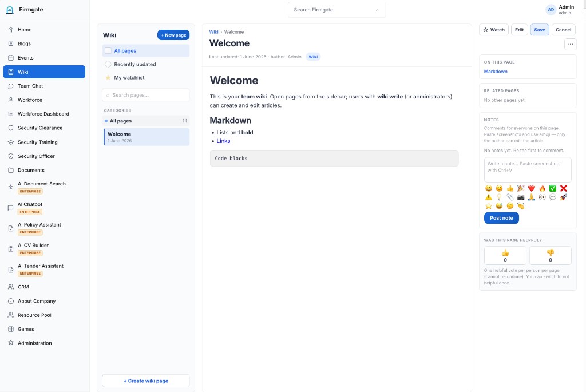Click the AD user avatar
Viewport: 586px width, 392px height.
point(551,10)
